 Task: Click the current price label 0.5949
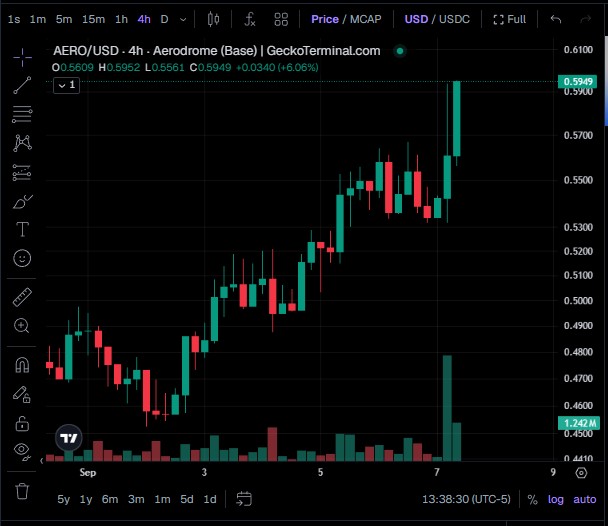(577, 81)
